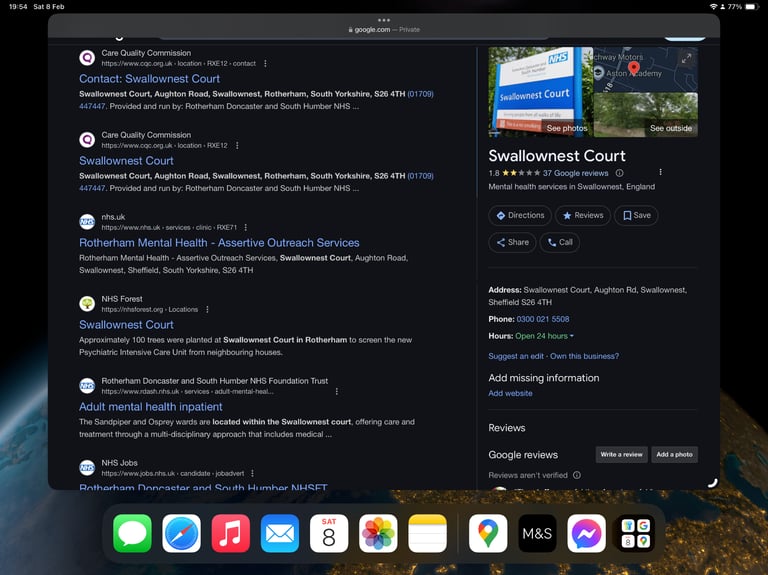Open the M&S app icon
Viewport: 768px width, 575px height.
537,533
